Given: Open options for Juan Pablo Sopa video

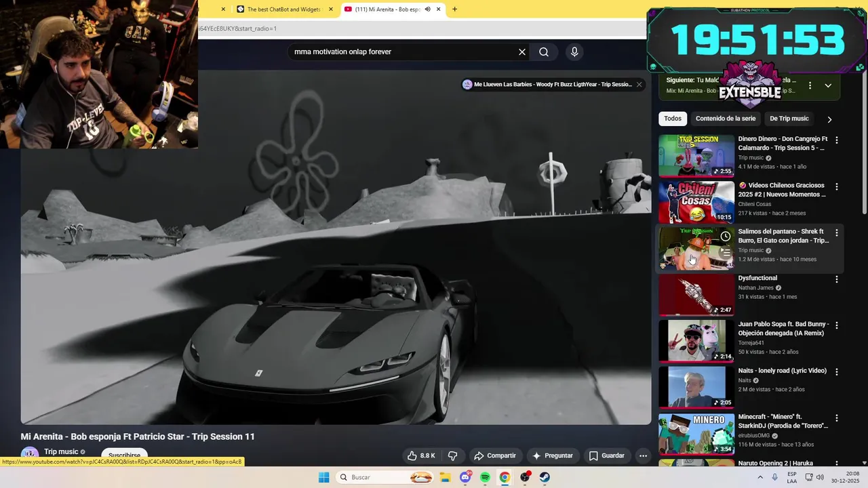Looking at the screenshot, I should point(836,325).
